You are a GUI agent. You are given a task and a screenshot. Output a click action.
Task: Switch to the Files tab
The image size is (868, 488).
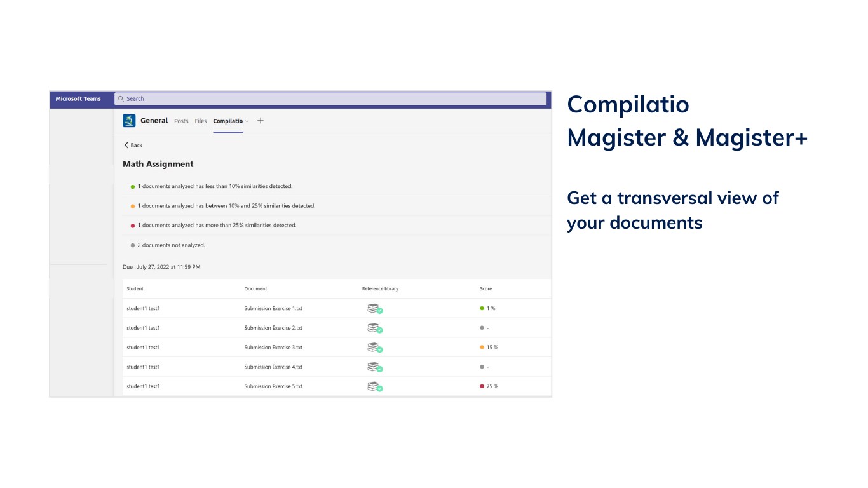pyautogui.click(x=201, y=121)
